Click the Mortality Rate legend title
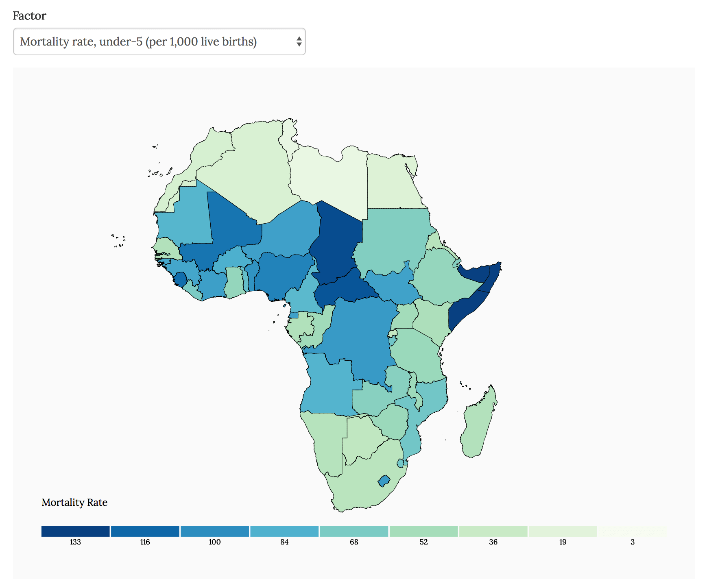Viewport: 707px width, 588px height. (74, 502)
